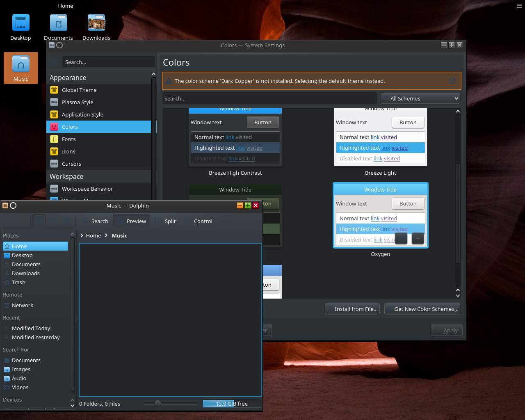Image resolution: width=525 pixels, height=420 pixels.
Task: Open the Control menu in Dolphin
Action: point(198,221)
